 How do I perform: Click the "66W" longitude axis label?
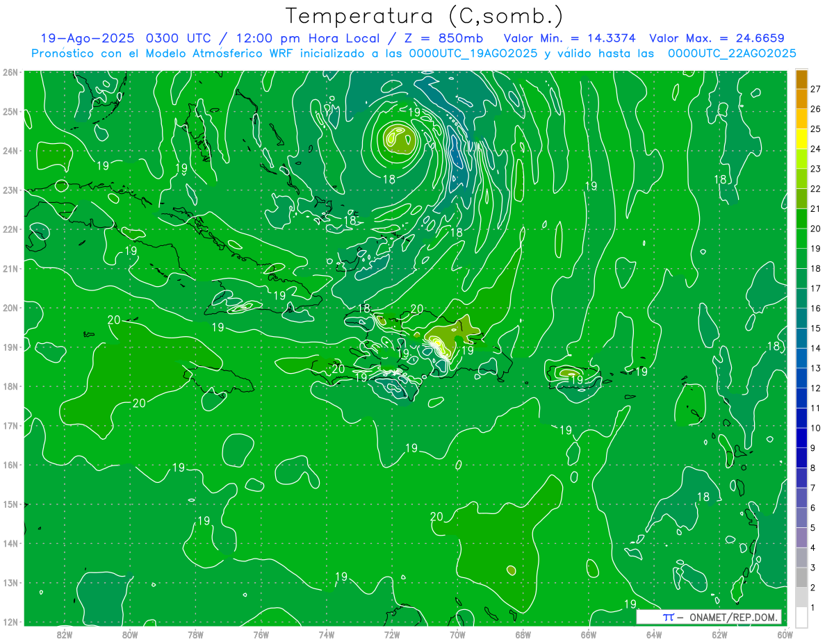[588, 634]
